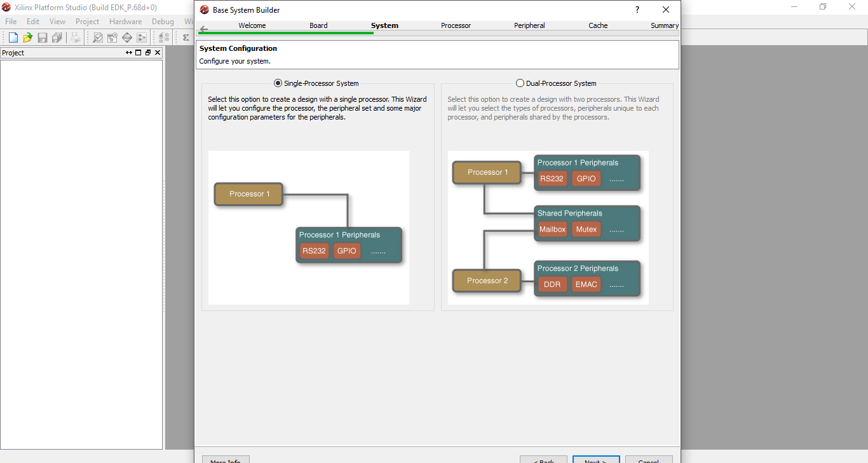
Task: Click the Save All stacked disks icon
Action: click(x=57, y=38)
